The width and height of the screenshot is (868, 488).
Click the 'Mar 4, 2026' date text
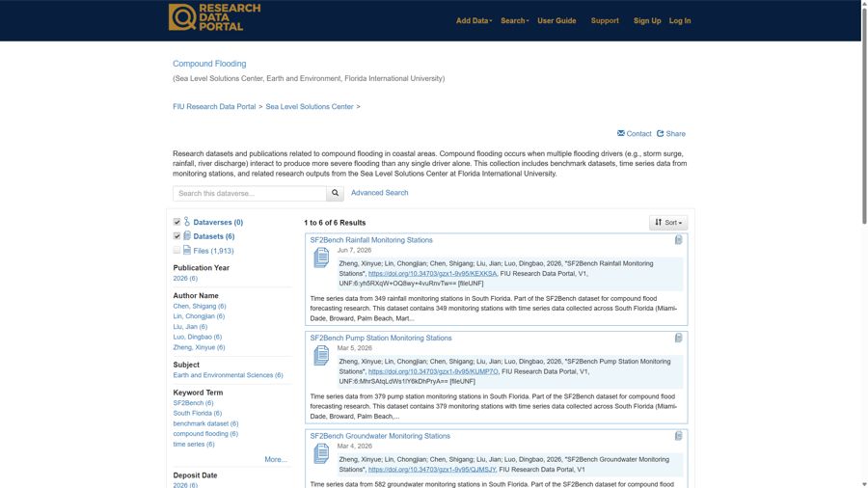click(x=354, y=446)
